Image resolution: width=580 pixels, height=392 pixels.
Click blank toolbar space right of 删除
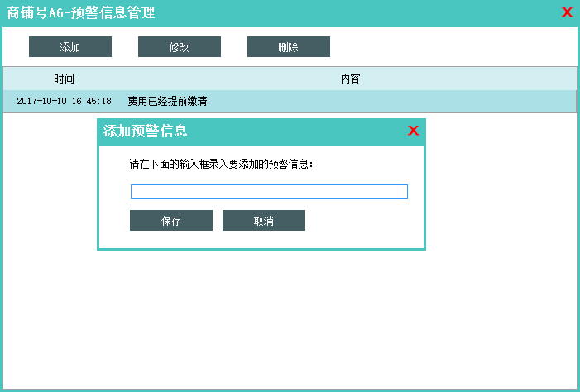455,47
